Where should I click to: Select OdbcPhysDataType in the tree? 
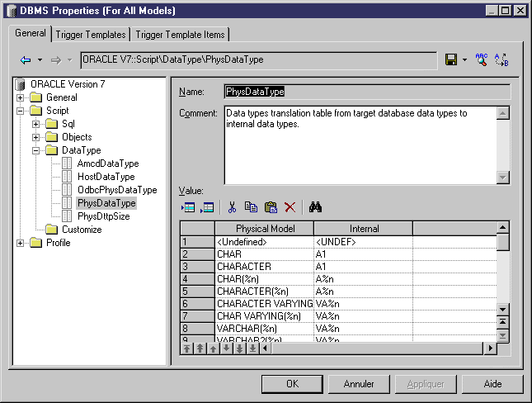click(116, 190)
